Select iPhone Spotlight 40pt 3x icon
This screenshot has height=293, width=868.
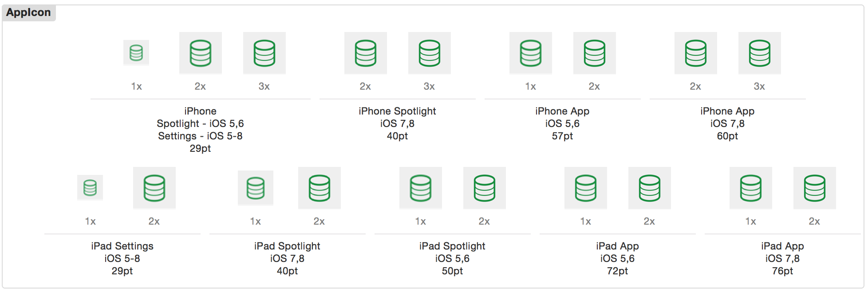[429, 53]
